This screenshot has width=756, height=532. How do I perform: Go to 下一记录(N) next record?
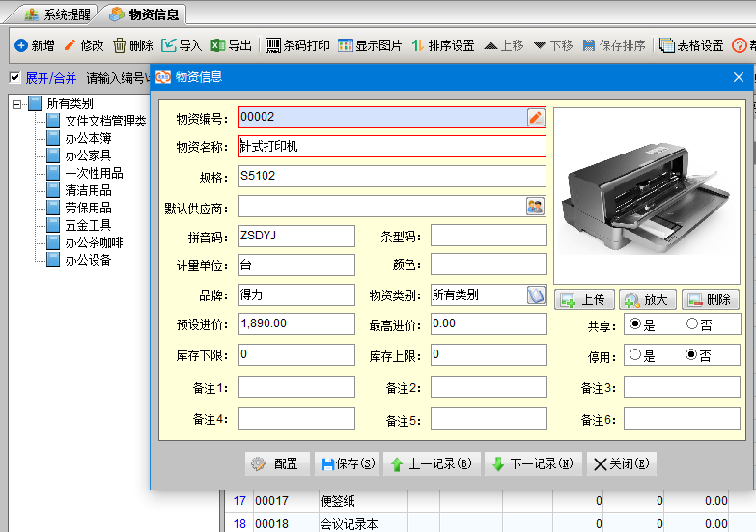tap(533, 464)
